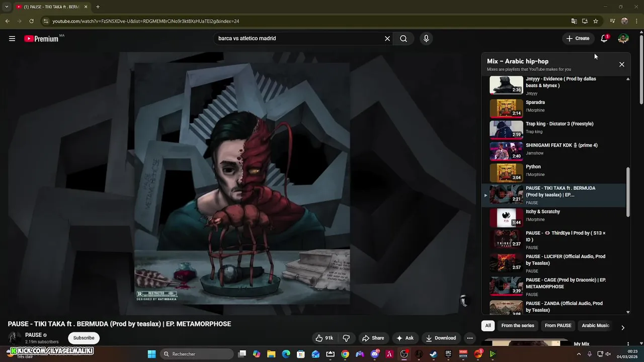This screenshot has height=362, width=644.
Task: Open new browser tab
Action: (x=98, y=7)
